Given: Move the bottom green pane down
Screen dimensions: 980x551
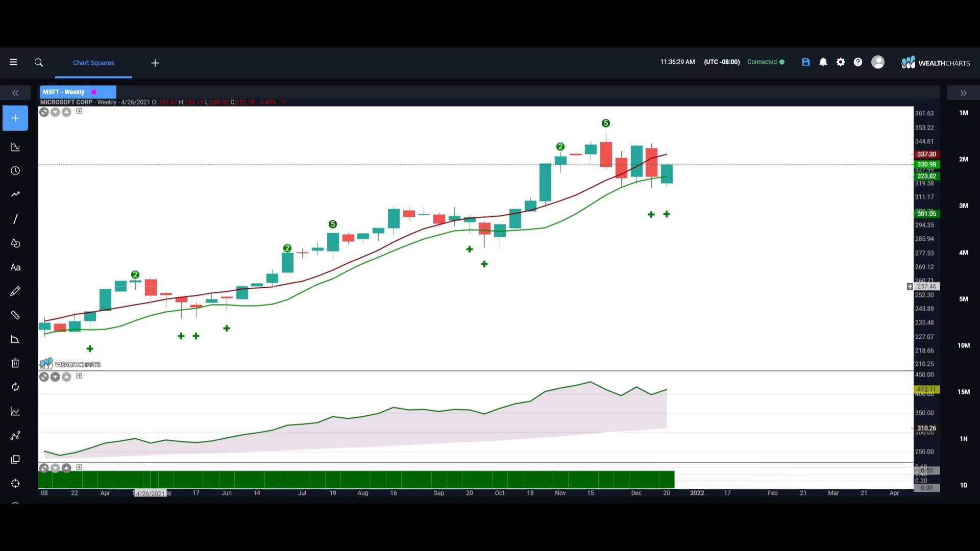Looking at the screenshot, I should click(x=55, y=468).
